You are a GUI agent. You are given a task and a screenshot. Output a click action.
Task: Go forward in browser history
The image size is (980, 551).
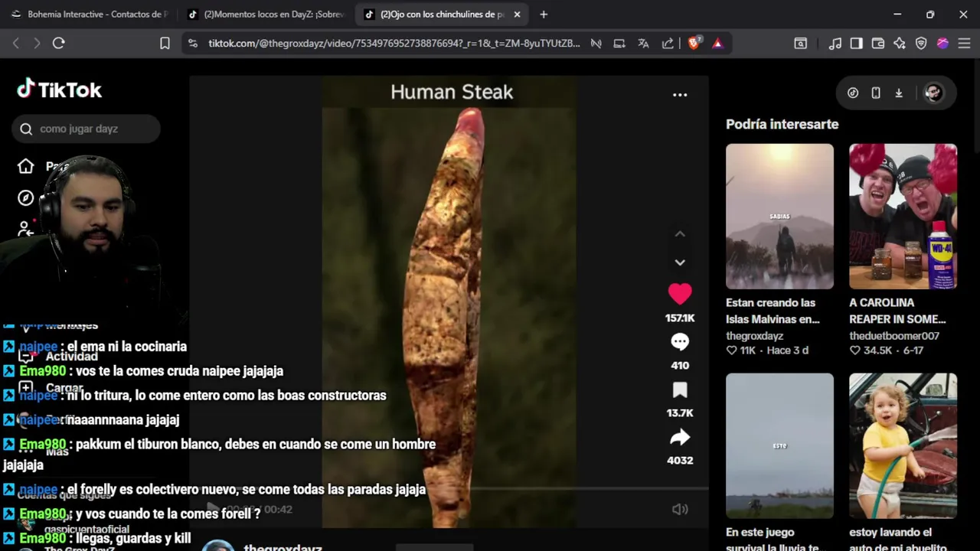click(37, 44)
